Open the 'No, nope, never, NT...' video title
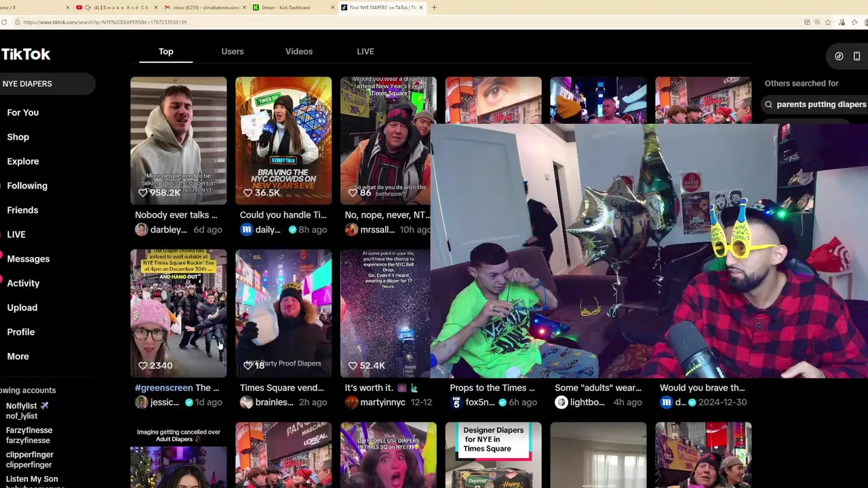 coord(387,215)
